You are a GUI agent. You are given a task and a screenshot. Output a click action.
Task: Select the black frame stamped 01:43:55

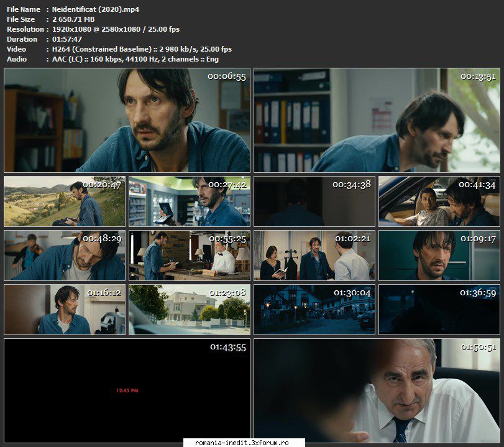coord(127,390)
